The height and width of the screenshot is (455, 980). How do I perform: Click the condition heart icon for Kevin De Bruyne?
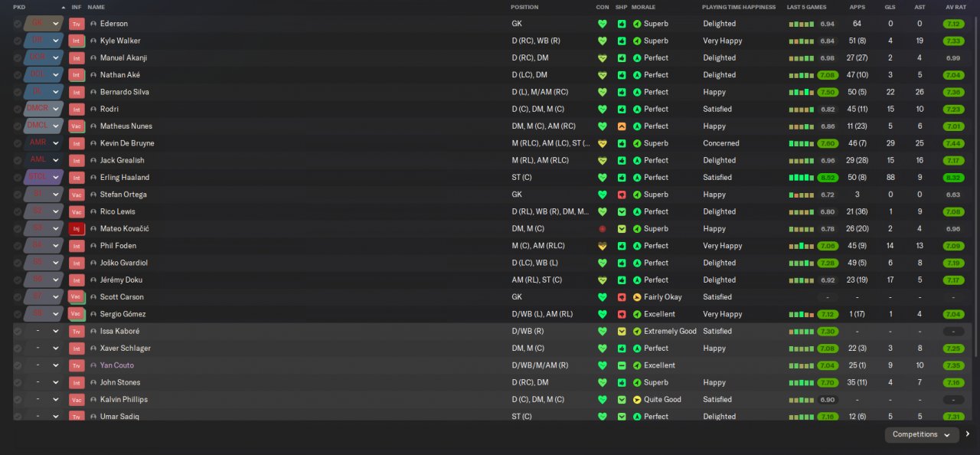pyautogui.click(x=603, y=143)
